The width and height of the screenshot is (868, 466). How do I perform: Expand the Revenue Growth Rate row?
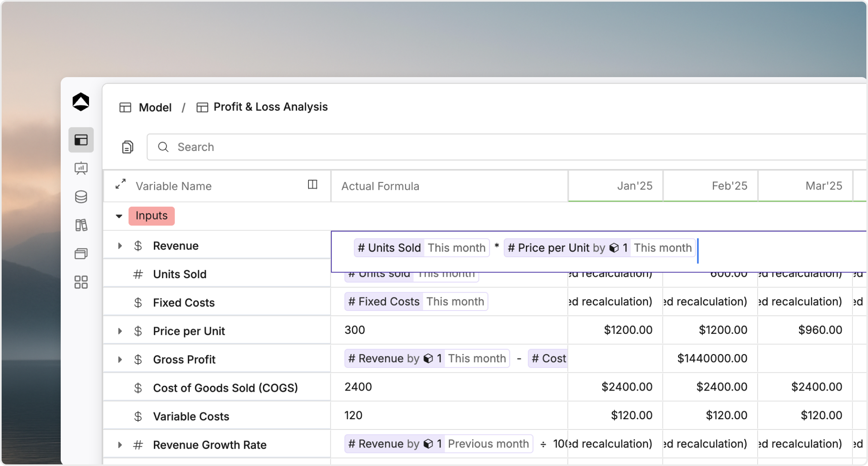120,445
